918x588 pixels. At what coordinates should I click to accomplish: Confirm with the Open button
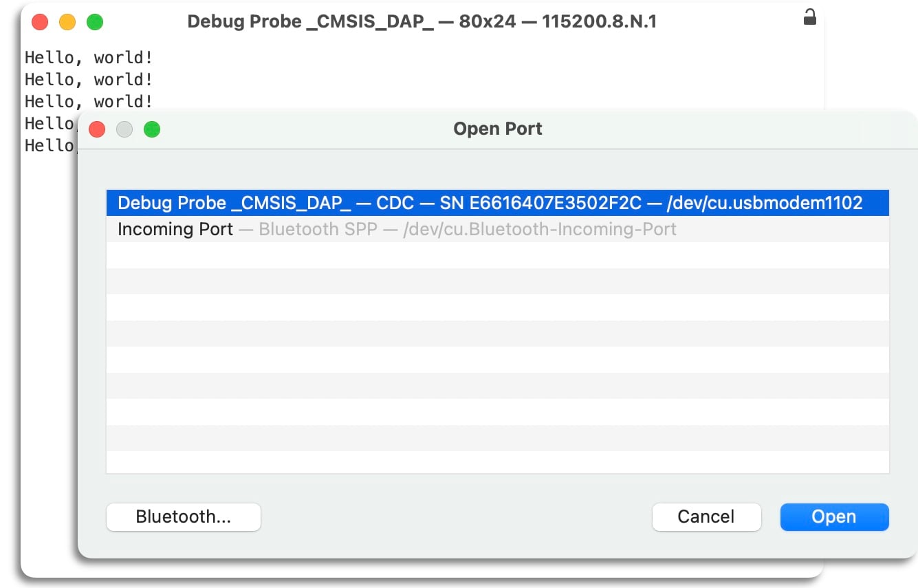point(834,516)
